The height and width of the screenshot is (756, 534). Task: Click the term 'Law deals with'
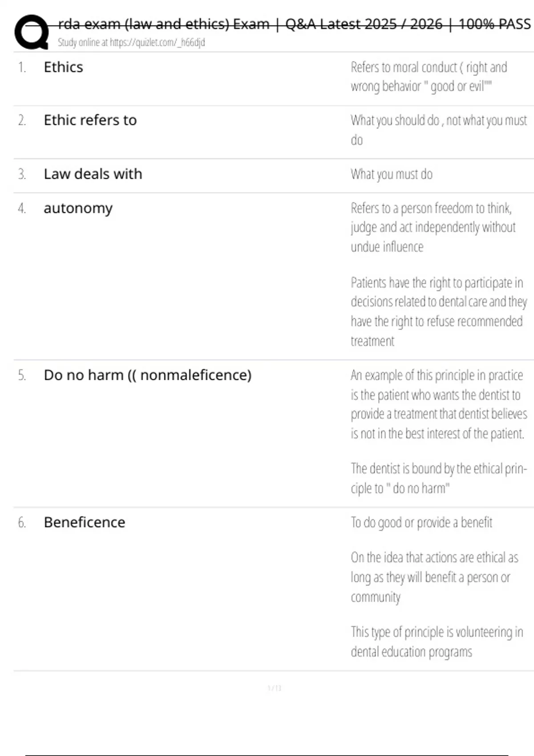[x=93, y=174]
